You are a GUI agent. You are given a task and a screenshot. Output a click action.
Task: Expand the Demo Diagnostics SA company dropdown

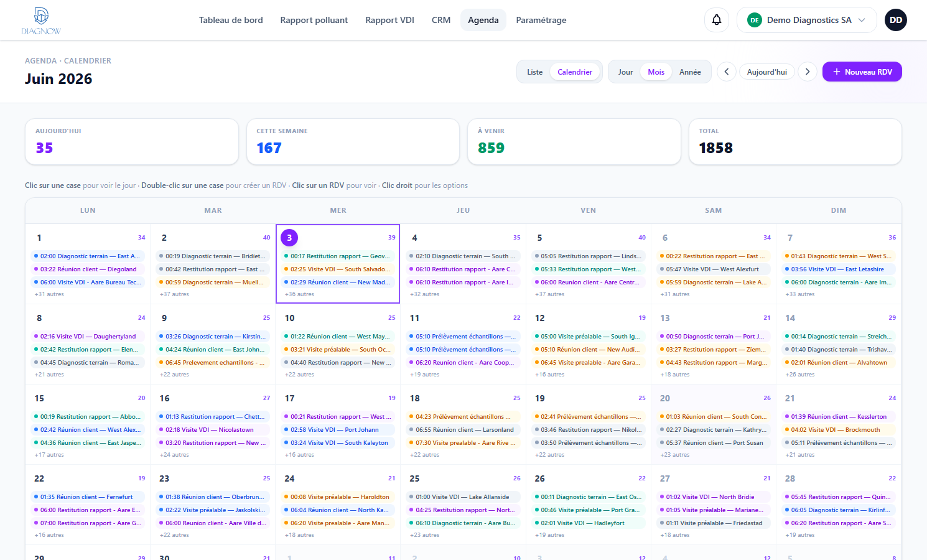tap(806, 20)
